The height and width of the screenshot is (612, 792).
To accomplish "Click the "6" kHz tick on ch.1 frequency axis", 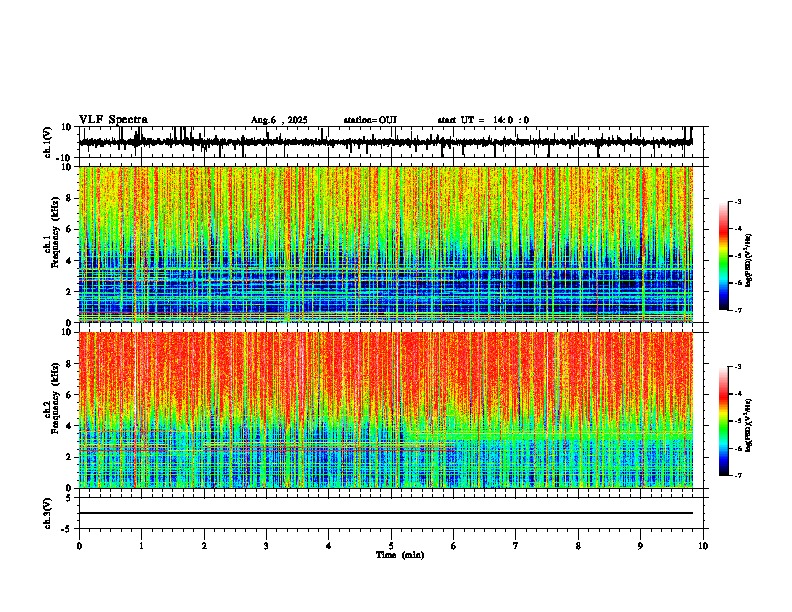I will click(x=70, y=229).
